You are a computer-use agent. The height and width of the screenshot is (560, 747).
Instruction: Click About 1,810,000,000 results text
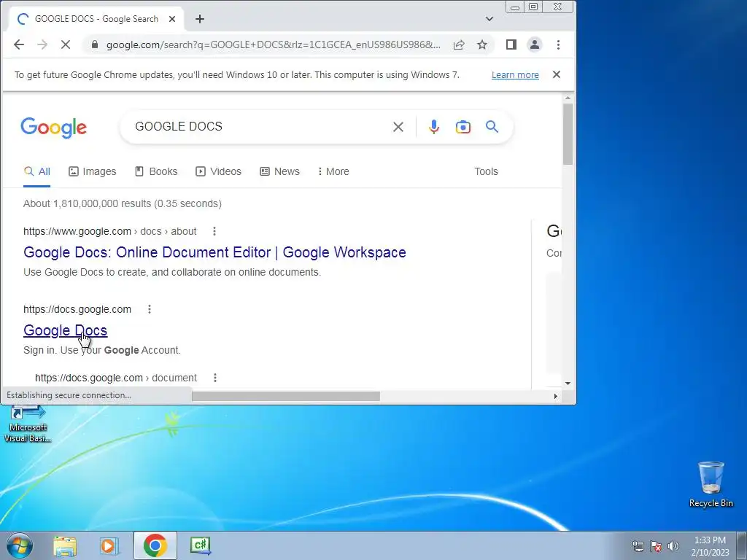123,204
